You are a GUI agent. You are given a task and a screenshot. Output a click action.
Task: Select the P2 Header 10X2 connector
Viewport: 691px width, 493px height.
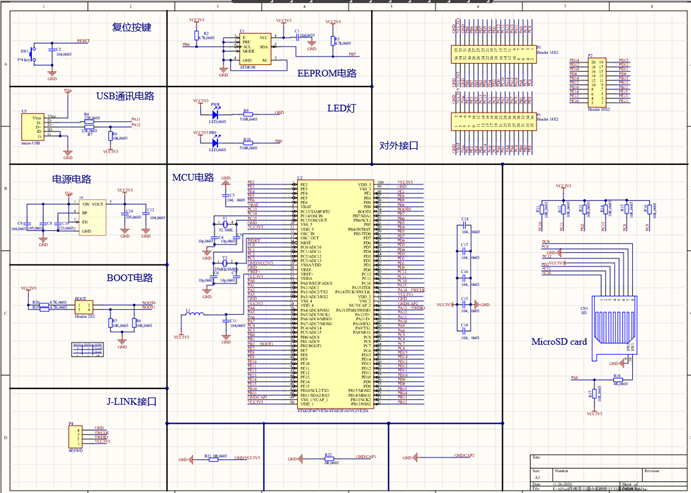point(598,82)
